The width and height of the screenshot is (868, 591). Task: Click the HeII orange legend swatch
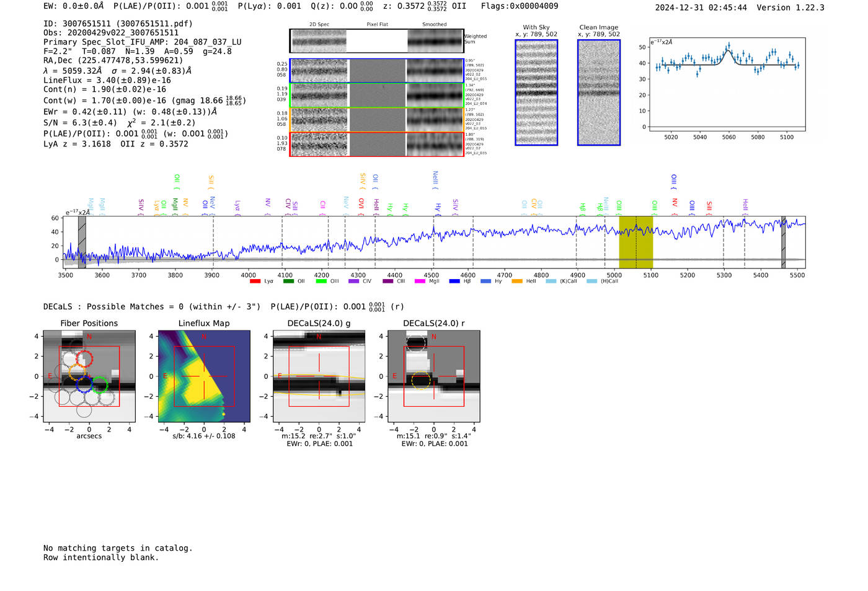tap(517, 282)
